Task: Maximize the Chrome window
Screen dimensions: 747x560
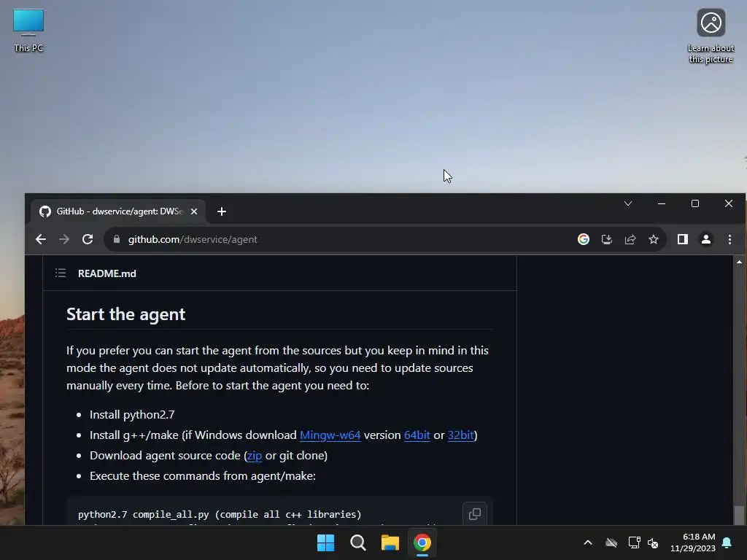Action: pyautogui.click(x=695, y=204)
